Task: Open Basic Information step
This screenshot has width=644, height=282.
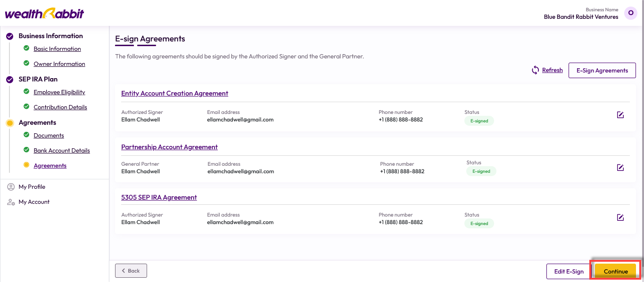Action: [x=57, y=49]
